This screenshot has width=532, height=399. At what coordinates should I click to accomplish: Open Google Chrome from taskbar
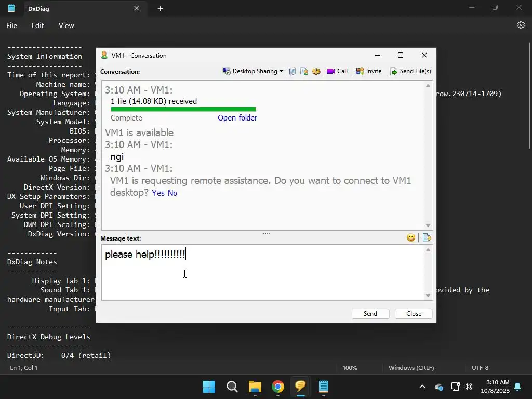tap(278, 387)
